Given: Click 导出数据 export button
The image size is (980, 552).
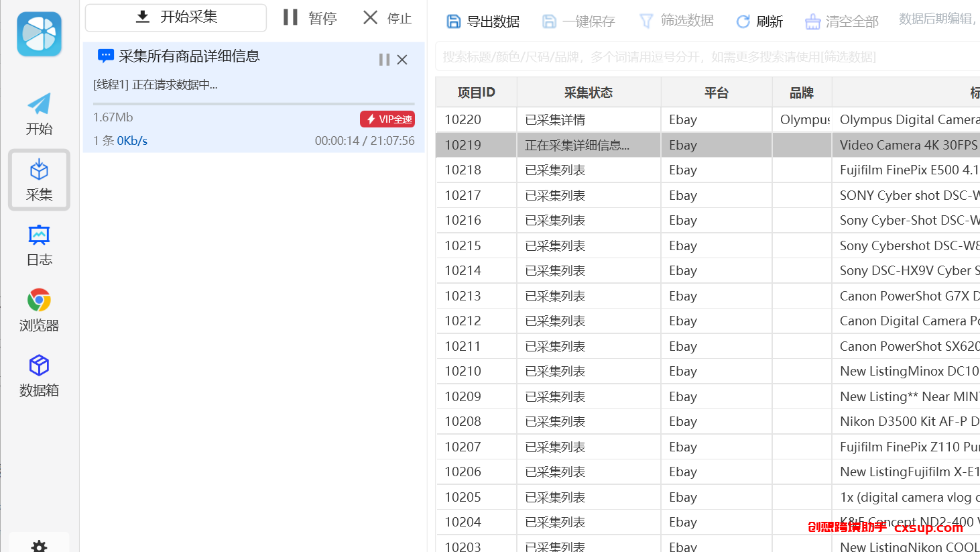Looking at the screenshot, I should point(483,21).
